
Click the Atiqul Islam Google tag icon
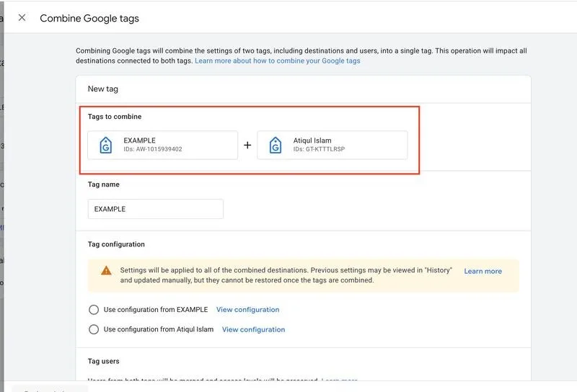click(x=276, y=145)
